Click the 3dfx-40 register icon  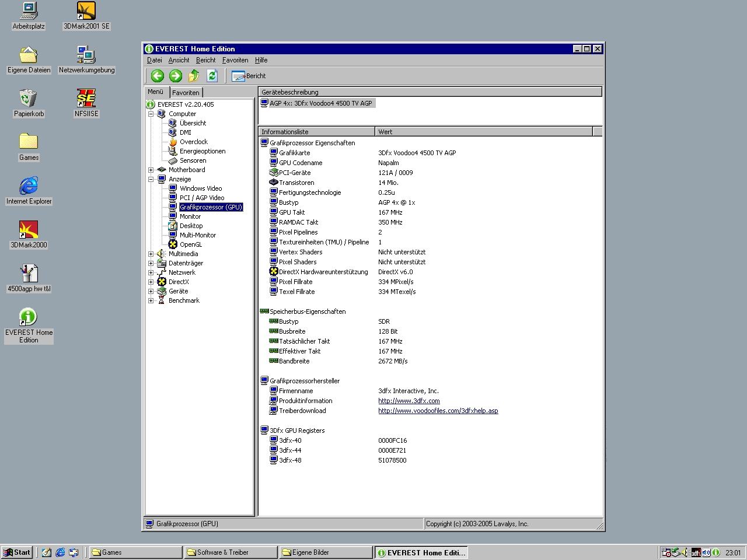(273, 440)
